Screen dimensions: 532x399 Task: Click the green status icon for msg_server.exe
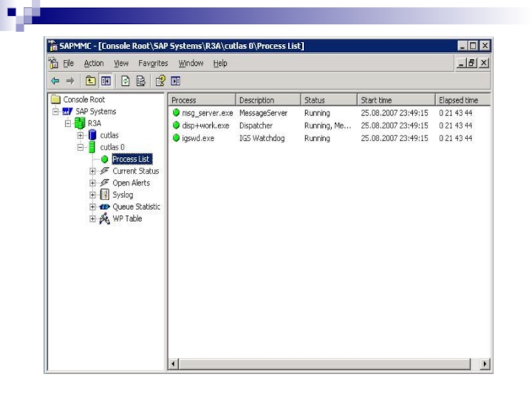tap(176, 112)
